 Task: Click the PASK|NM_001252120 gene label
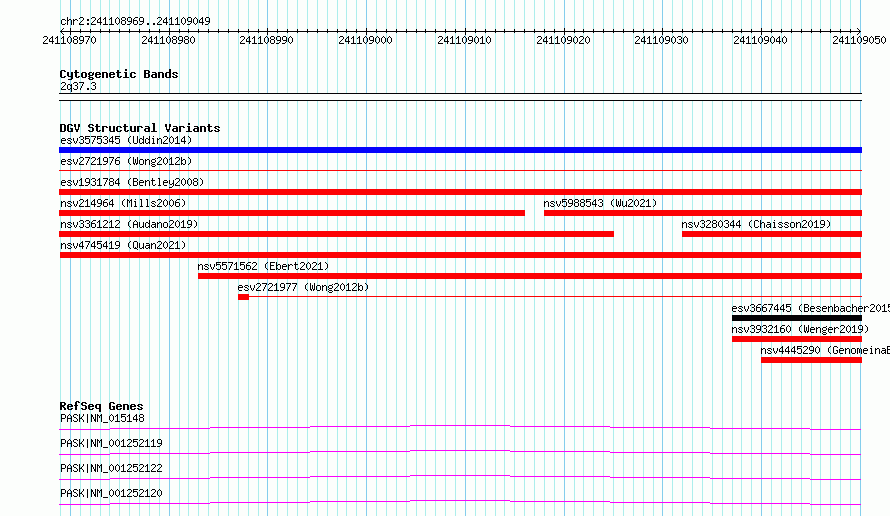coord(111,493)
